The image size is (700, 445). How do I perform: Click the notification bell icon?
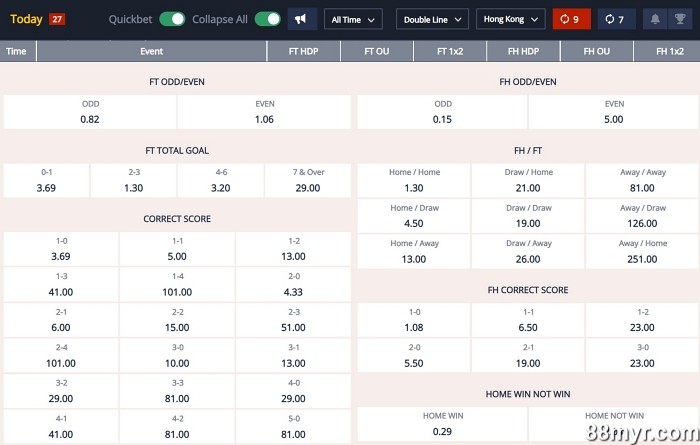pos(655,19)
